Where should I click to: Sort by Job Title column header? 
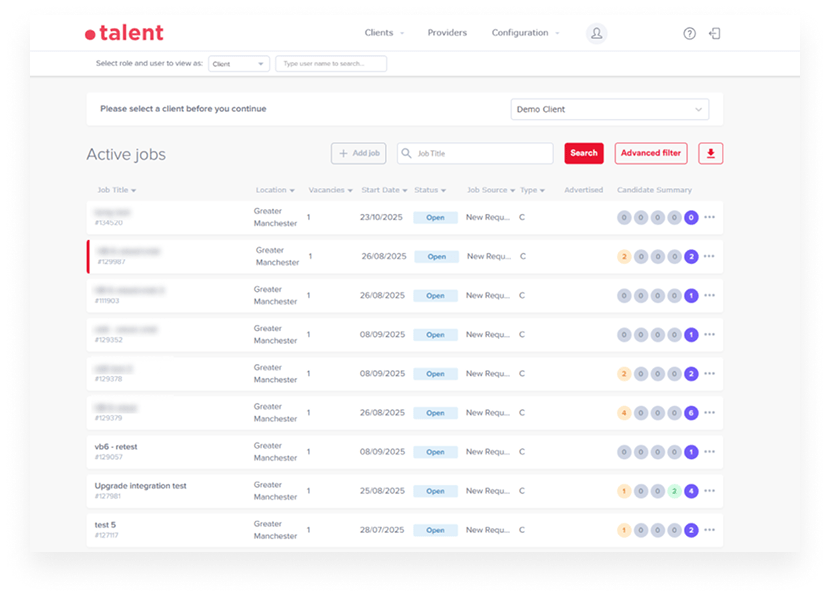click(116, 190)
